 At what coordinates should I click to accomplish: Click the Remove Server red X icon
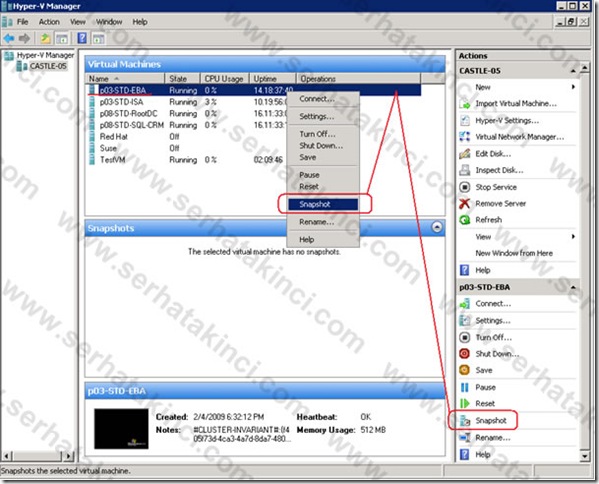(x=465, y=203)
